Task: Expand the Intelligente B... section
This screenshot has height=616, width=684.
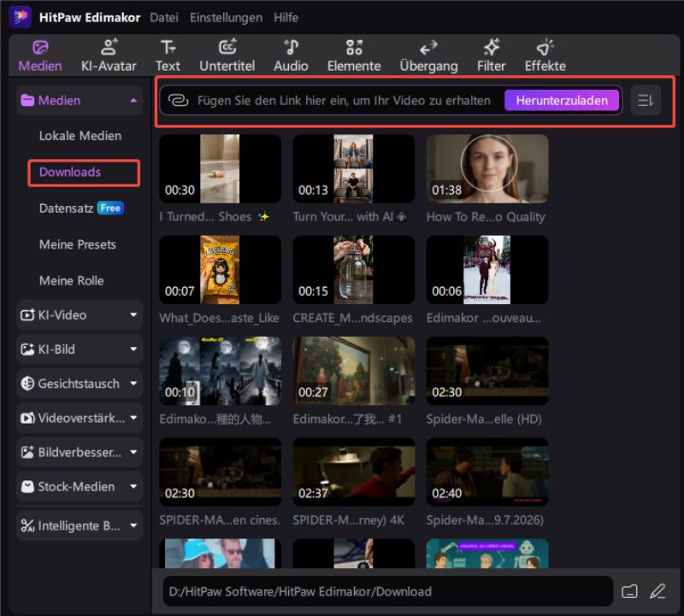Action: point(133,525)
